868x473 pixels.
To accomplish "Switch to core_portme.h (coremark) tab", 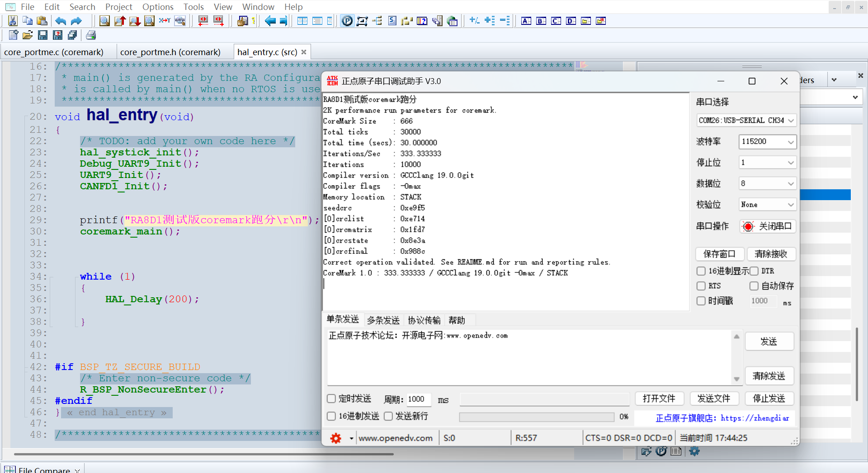I will [170, 52].
